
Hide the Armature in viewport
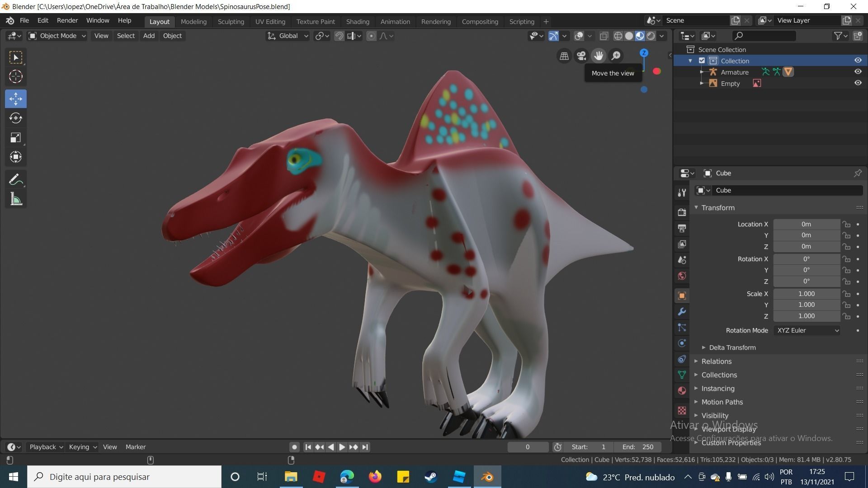[x=858, y=72]
